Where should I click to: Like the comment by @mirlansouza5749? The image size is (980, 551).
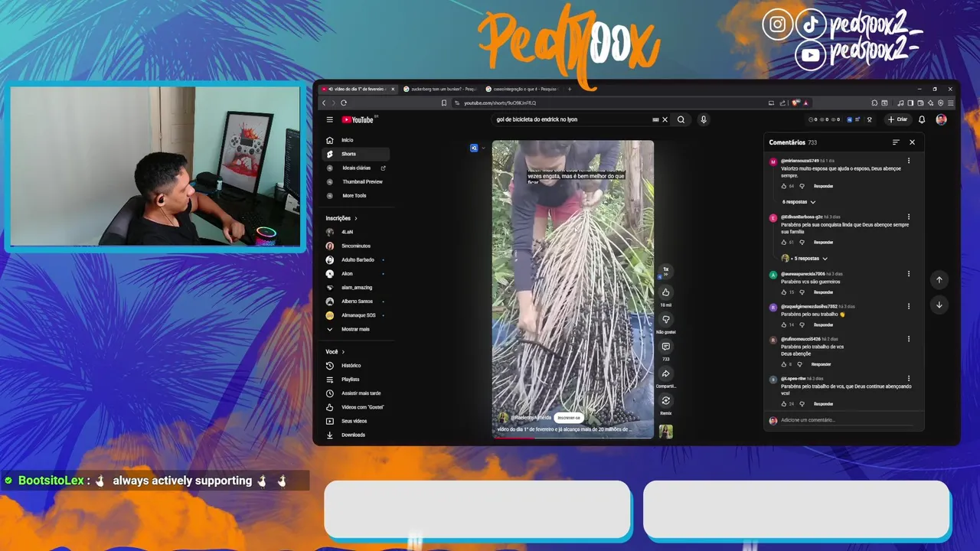[x=784, y=186]
